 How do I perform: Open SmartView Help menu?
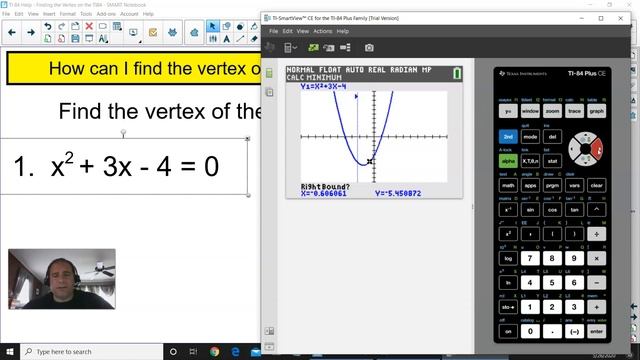[342, 31]
